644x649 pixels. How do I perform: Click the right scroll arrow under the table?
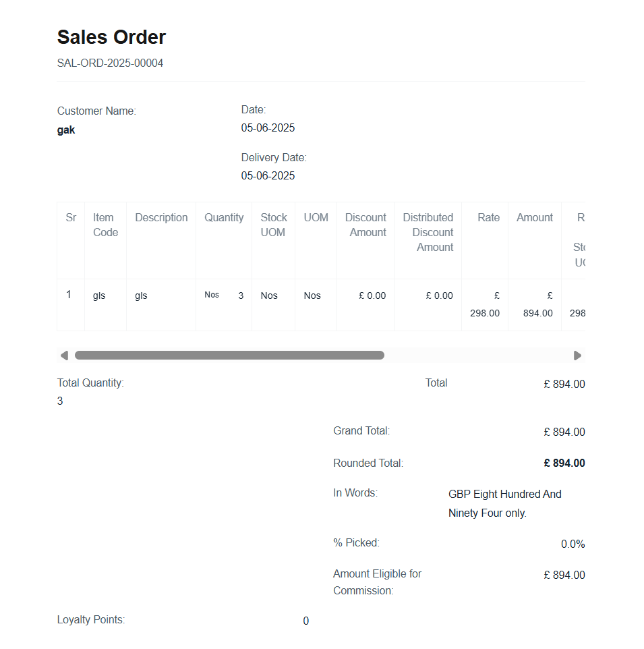coord(577,356)
